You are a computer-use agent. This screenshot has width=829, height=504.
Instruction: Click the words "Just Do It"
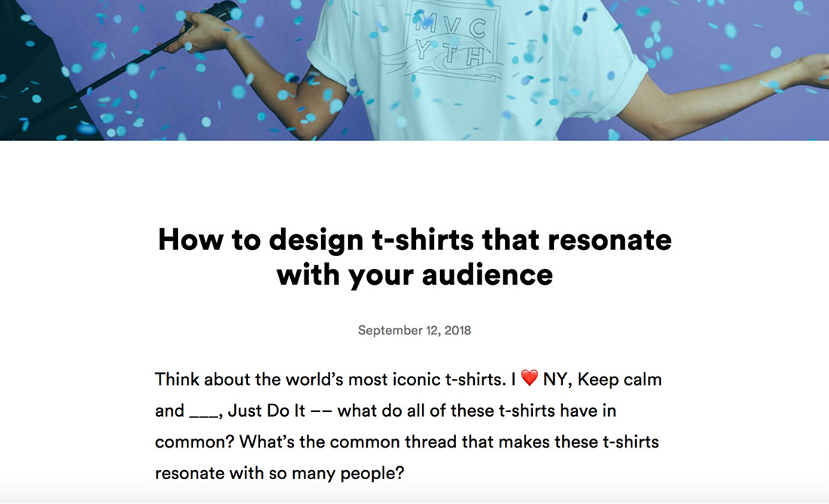(267, 411)
